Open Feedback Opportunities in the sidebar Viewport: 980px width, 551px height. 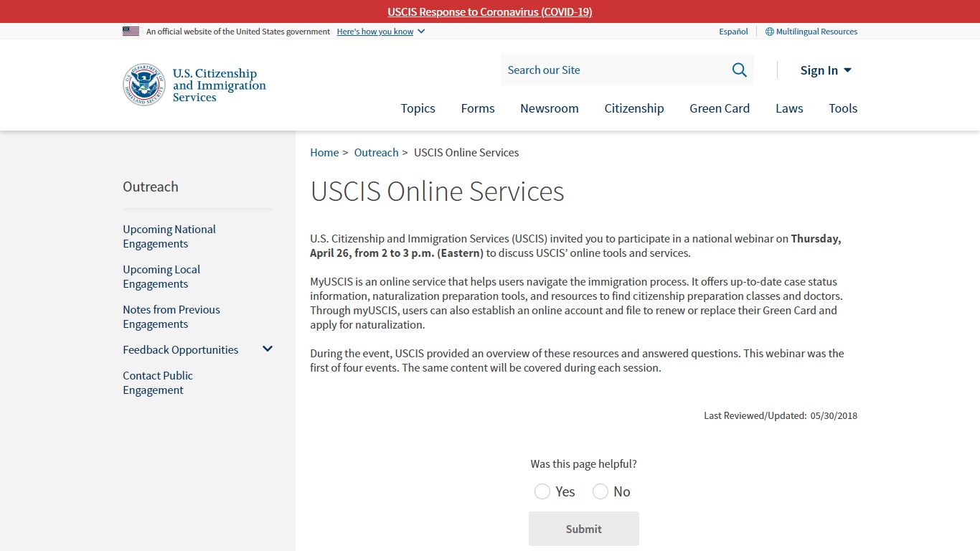(x=180, y=349)
